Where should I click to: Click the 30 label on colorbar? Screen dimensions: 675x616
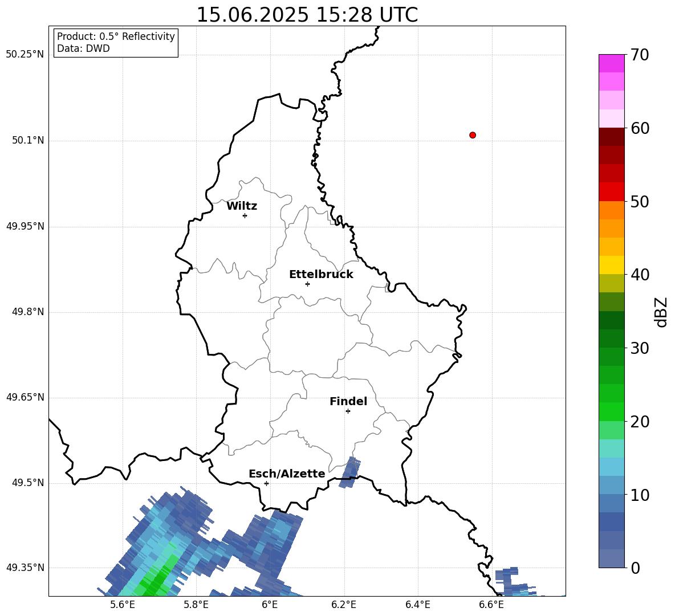(640, 348)
